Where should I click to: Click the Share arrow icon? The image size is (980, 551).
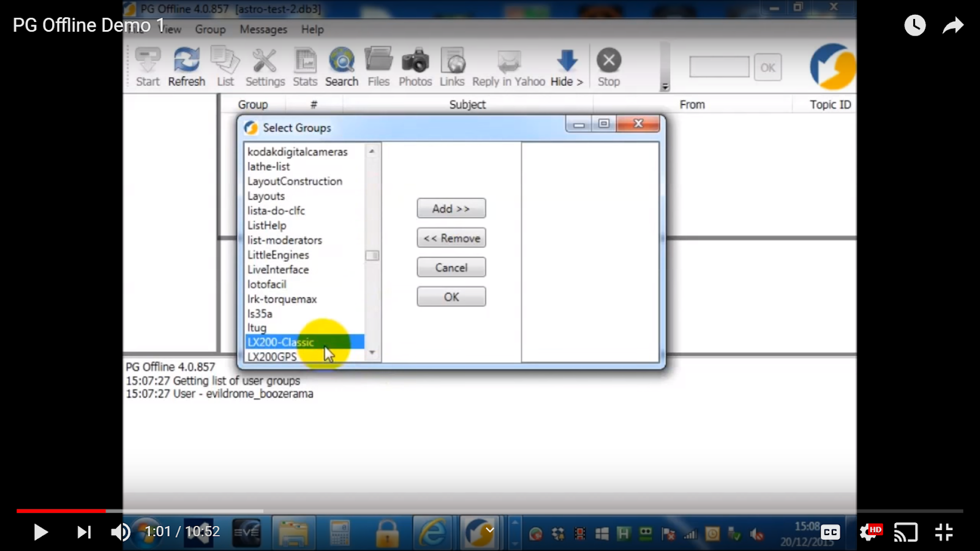[x=953, y=25]
